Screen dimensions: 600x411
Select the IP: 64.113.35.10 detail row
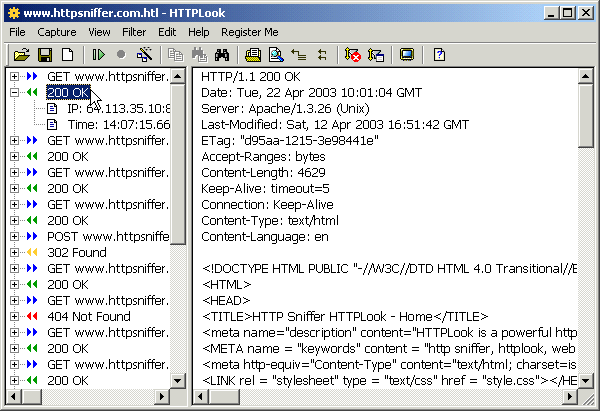point(119,109)
